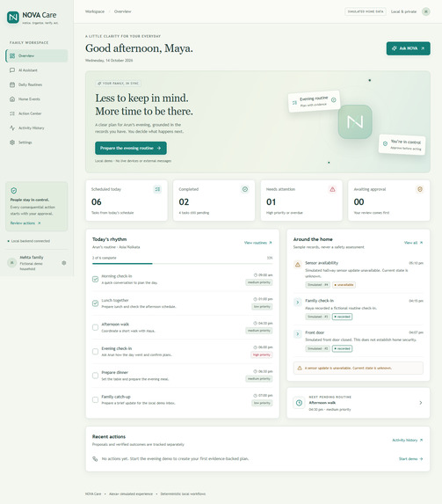Open the Action Center section
This screenshot has width=442, height=504.
37,113
